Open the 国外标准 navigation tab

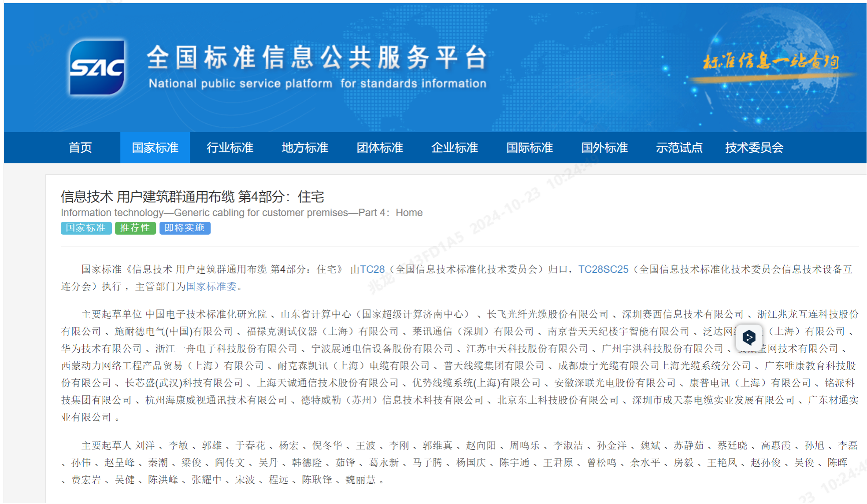pos(605,148)
